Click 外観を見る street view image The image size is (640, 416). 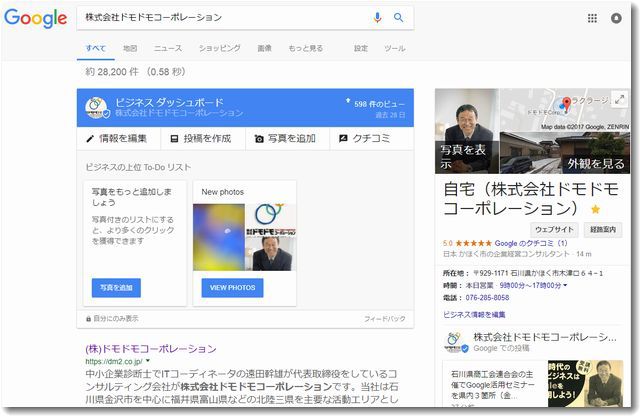(x=565, y=153)
